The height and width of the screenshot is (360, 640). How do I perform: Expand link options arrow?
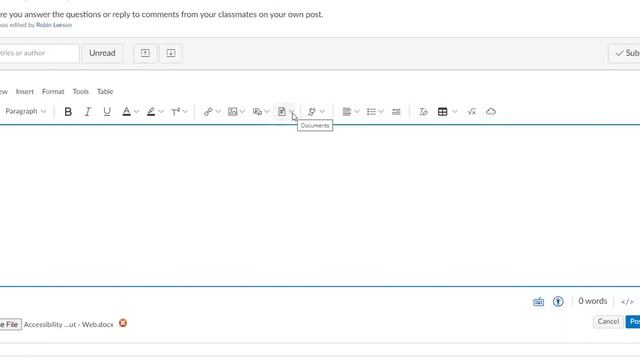pos(218,111)
